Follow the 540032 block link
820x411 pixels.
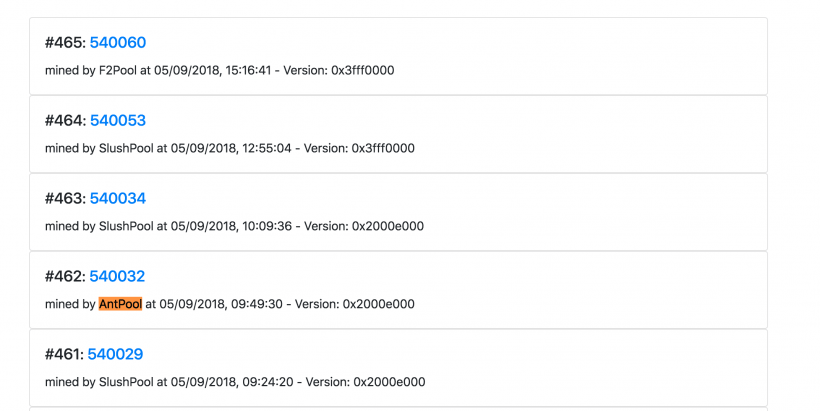(x=117, y=277)
